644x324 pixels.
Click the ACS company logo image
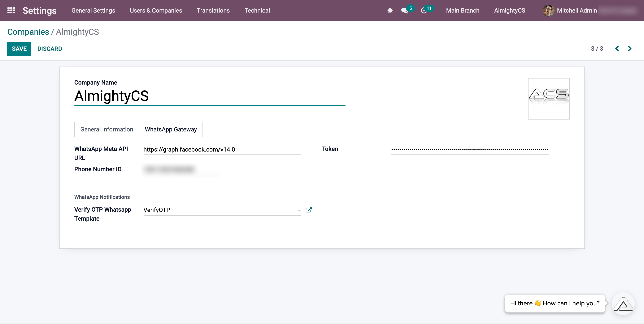548,99
